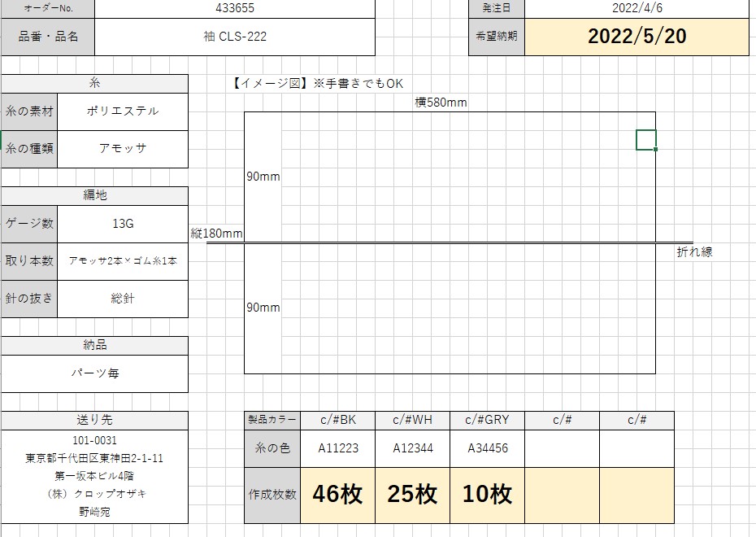
Task: Select the 取り本数 label cell
Action: click(x=29, y=261)
